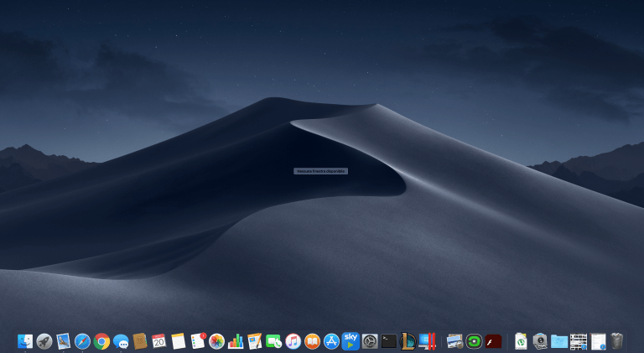Screen dimensions: 644x353
Task: Open Preview photo with loupe icon
Action: click(x=454, y=341)
